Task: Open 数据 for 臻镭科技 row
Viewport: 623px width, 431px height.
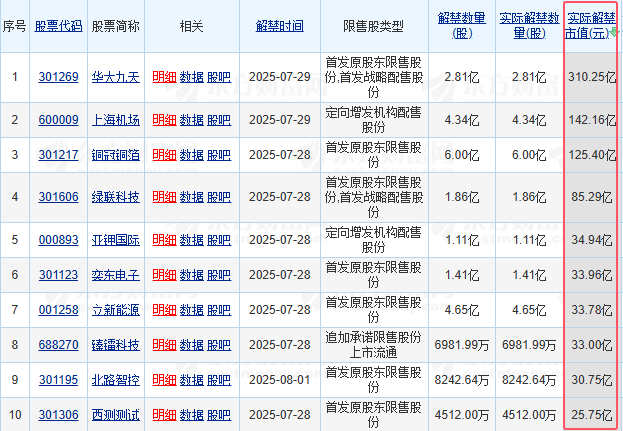Action: tap(192, 344)
